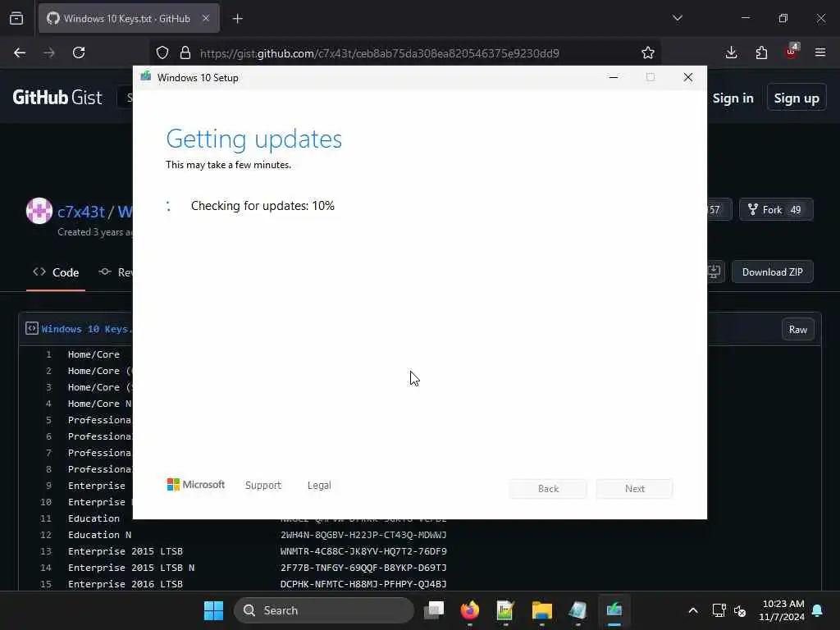
Task: Open the Raw file view
Action: click(x=797, y=330)
